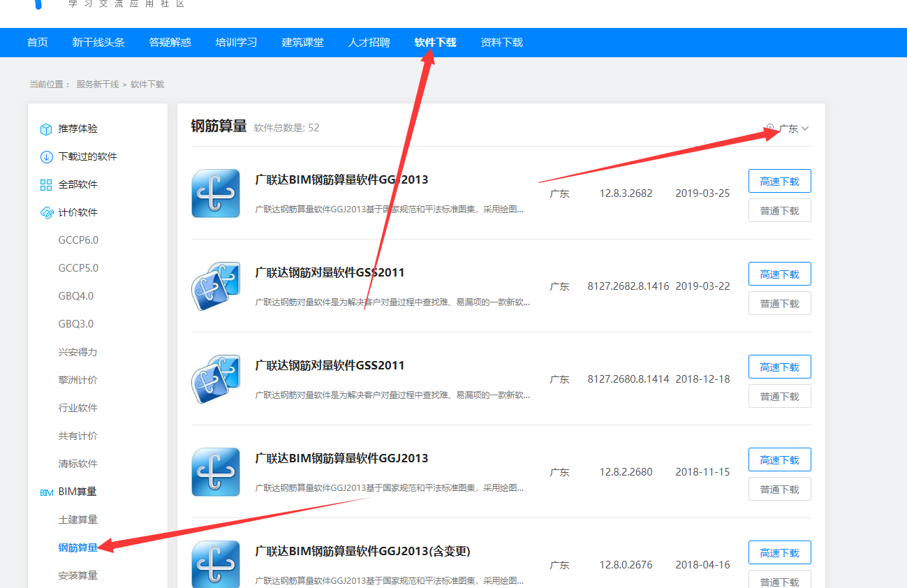Click 高速下载 for GSS2011 dated 2019-03-22
The image size is (907, 588).
(780, 274)
